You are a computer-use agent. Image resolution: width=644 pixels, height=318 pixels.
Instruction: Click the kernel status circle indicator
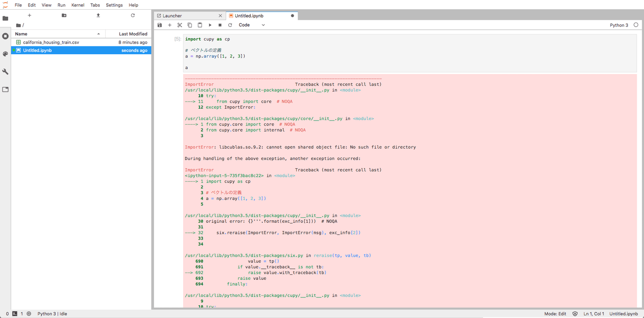point(636,25)
